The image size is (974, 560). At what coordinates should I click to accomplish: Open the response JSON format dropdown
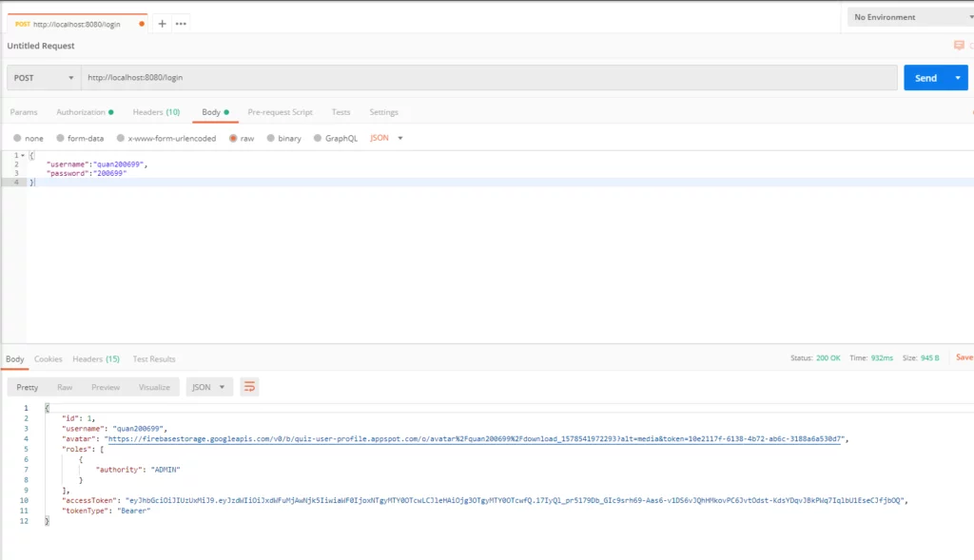209,387
